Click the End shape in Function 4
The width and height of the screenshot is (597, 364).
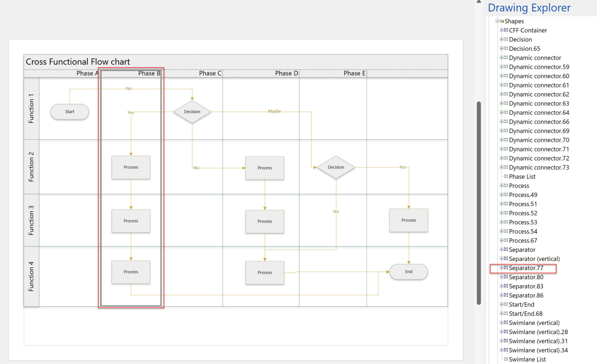click(407, 272)
